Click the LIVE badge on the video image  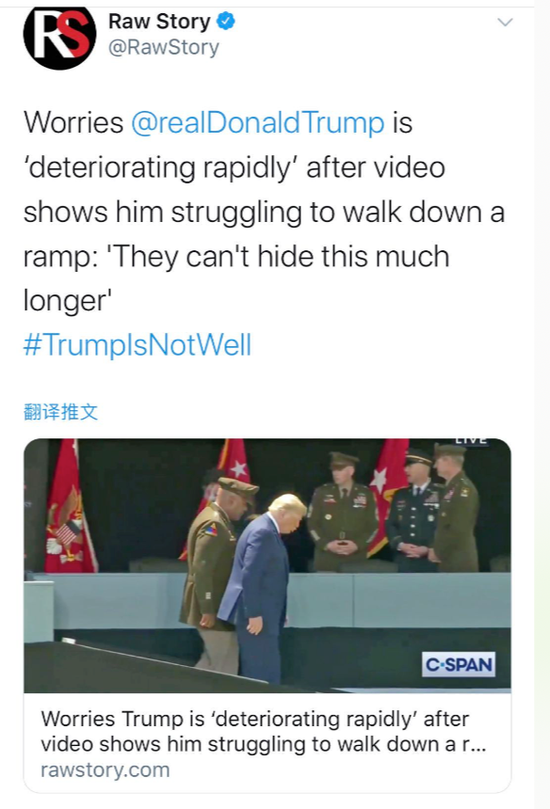[471, 442]
